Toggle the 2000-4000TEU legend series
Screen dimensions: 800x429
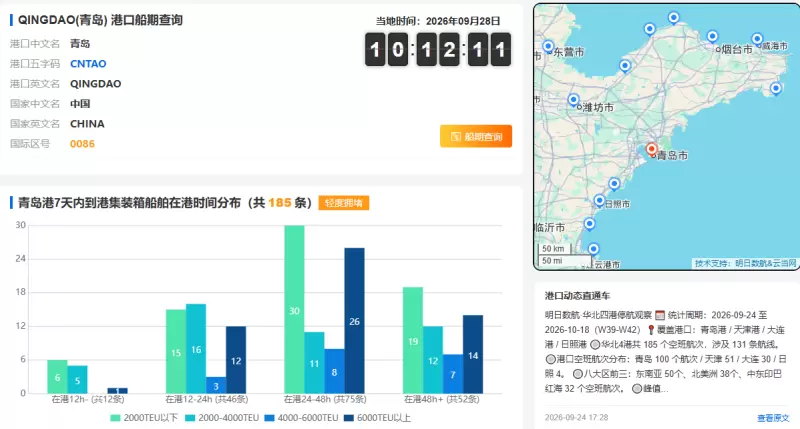pyautogui.click(x=222, y=418)
